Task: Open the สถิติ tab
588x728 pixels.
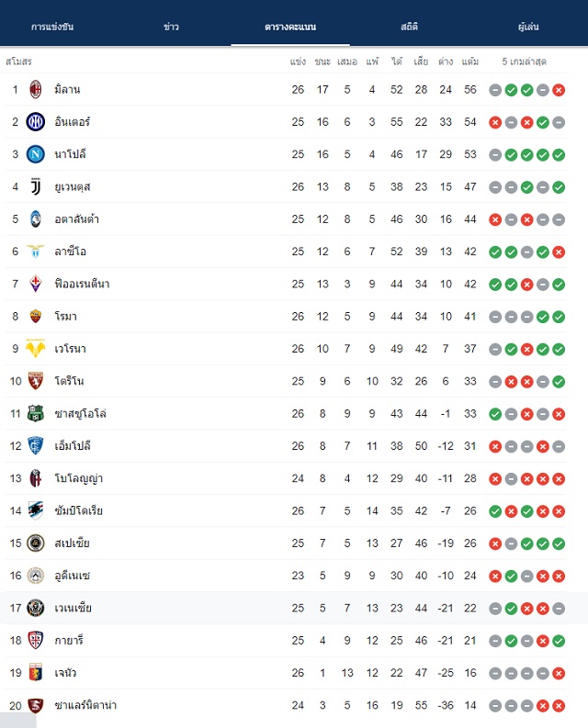Action: (x=410, y=27)
